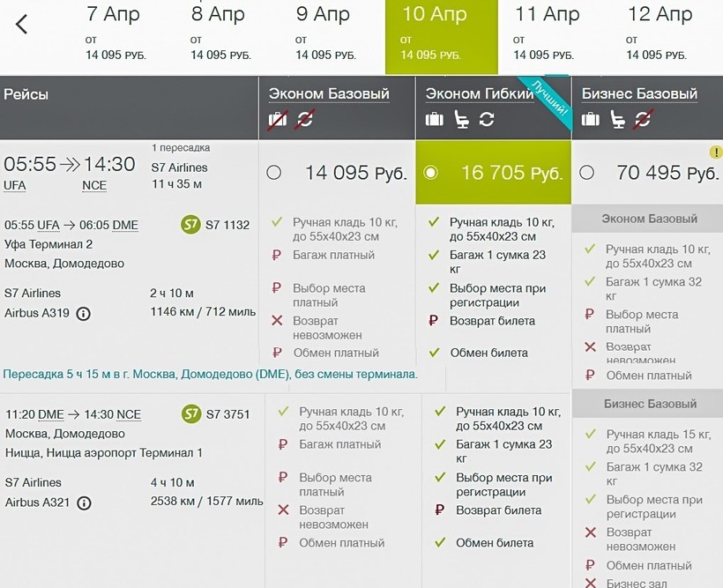This screenshot has width=723, height=588.
Task: Open info icon next to Airbus A319
Action: [84, 313]
